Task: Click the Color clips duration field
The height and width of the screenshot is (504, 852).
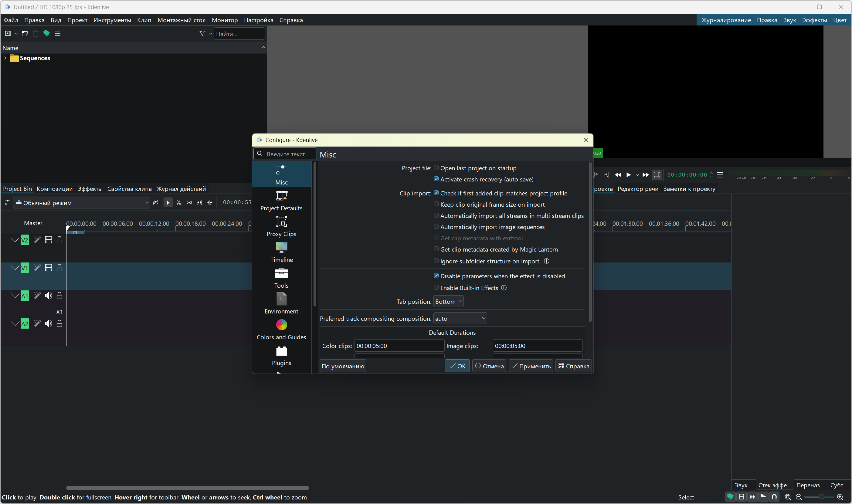Action: (x=399, y=346)
